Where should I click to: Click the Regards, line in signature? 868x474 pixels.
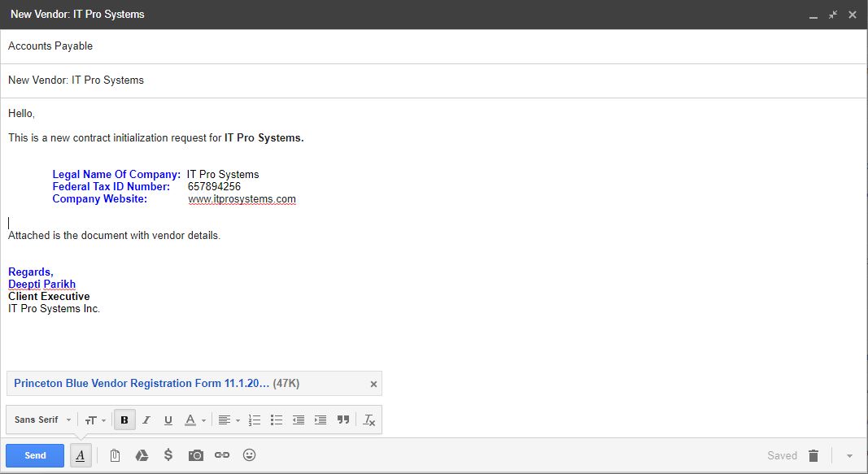(x=30, y=272)
